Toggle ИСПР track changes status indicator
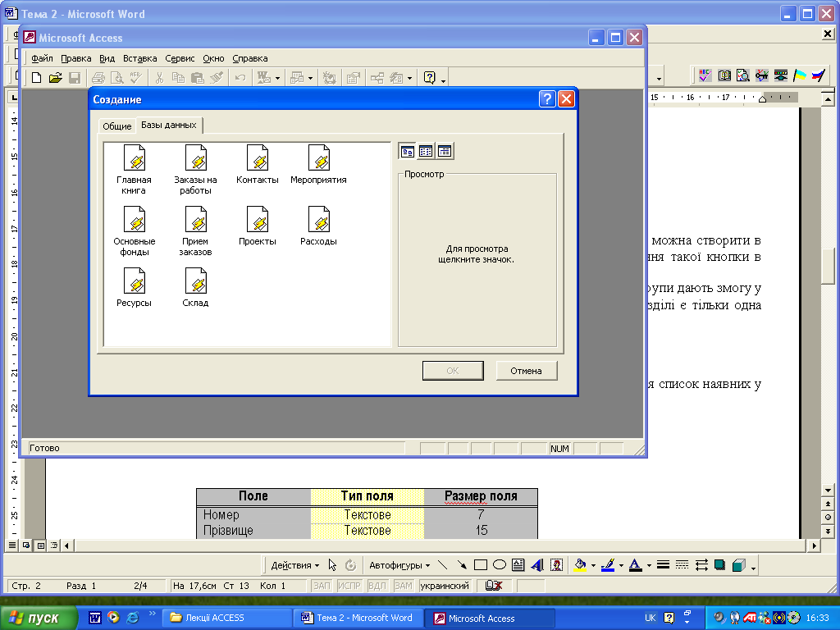Image resolution: width=840 pixels, height=630 pixels. pyautogui.click(x=349, y=586)
